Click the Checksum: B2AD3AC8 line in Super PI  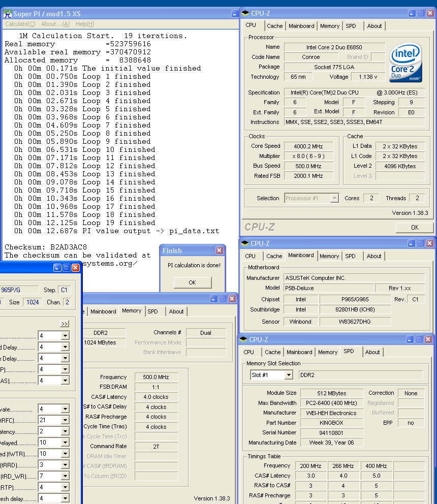(x=46, y=247)
